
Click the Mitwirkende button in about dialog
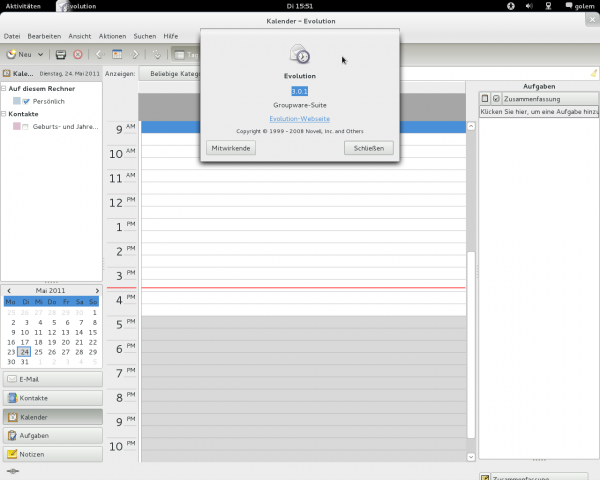[x=231, y=148]
